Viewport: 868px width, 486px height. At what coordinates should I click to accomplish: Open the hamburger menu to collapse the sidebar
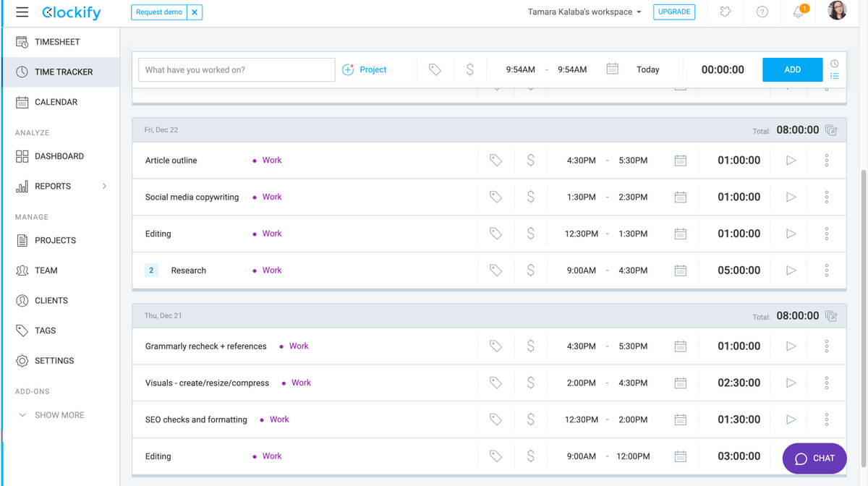click(22, 12)
